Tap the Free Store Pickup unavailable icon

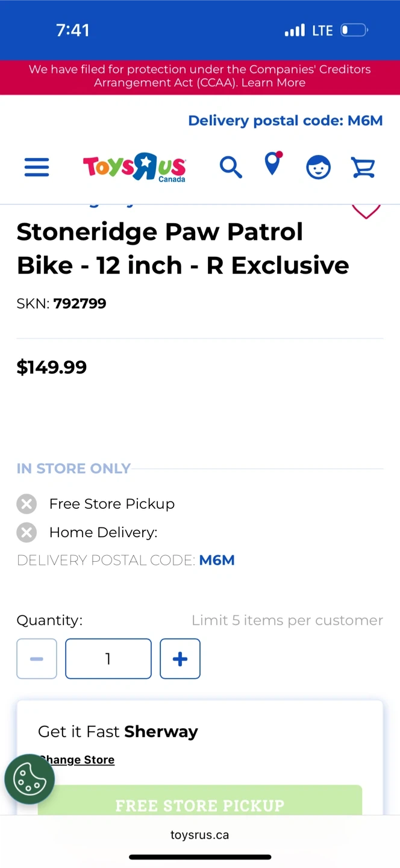click(27, 504)
